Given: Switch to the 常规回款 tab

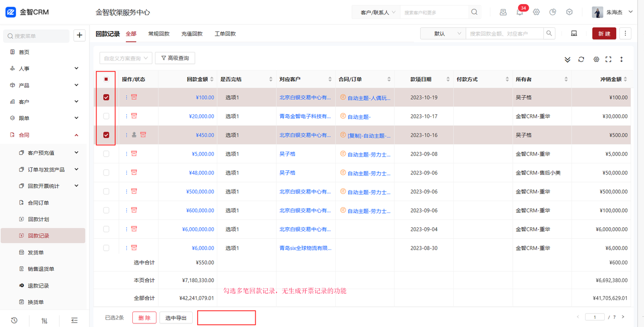Looking at the screenshot, I should pos(159,34).
